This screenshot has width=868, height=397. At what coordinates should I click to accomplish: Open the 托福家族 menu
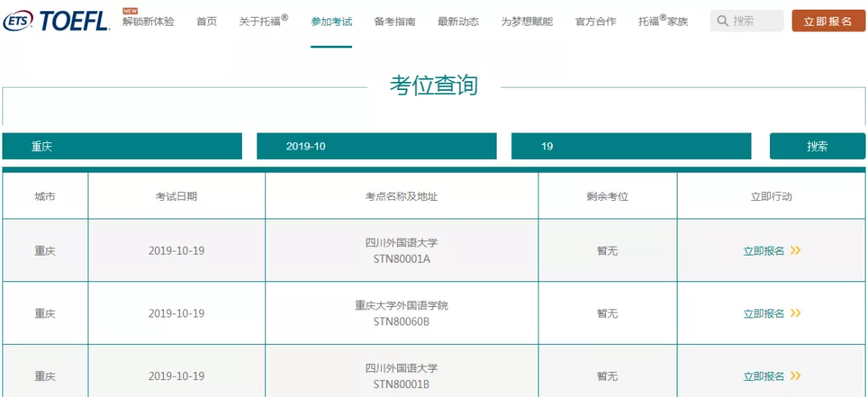663,21
